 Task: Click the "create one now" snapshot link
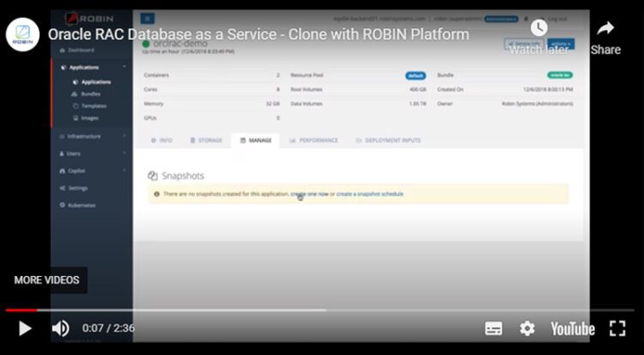310,194
